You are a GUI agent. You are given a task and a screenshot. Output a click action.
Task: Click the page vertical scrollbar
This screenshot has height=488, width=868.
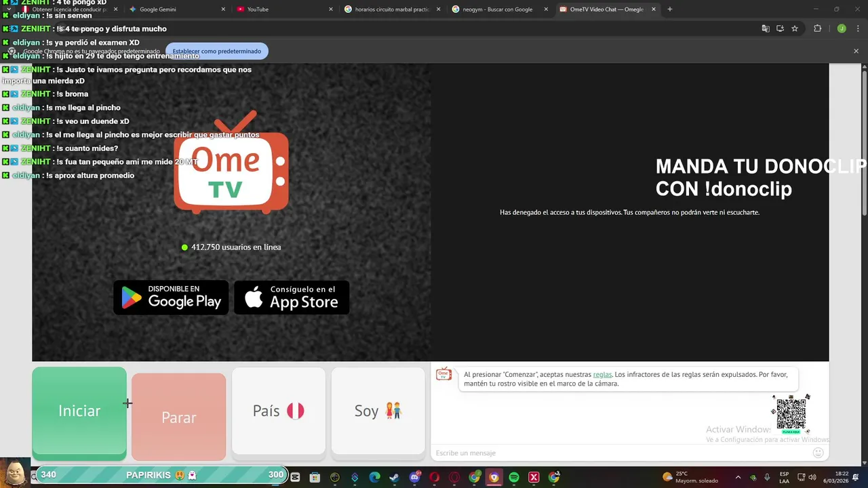(x=865, y=142)
